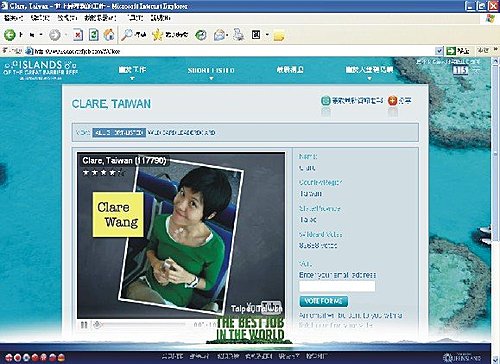Click the Islands of the Great Barrier Reef logo

[41, 69]
